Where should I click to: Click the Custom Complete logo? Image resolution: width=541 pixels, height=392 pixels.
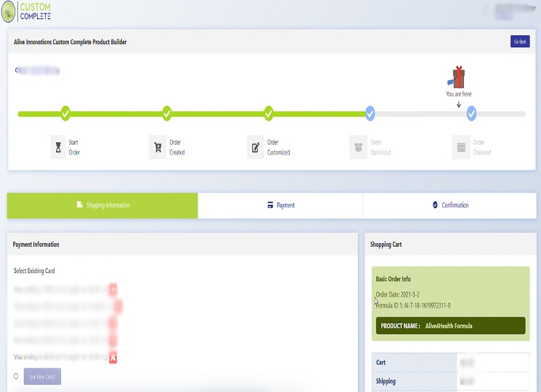point(28,12)
